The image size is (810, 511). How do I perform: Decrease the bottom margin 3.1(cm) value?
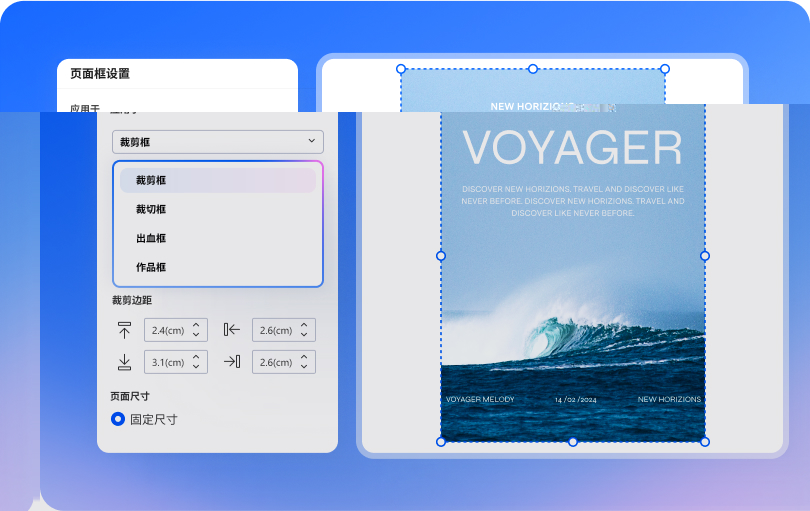click(x=196, y=367)
